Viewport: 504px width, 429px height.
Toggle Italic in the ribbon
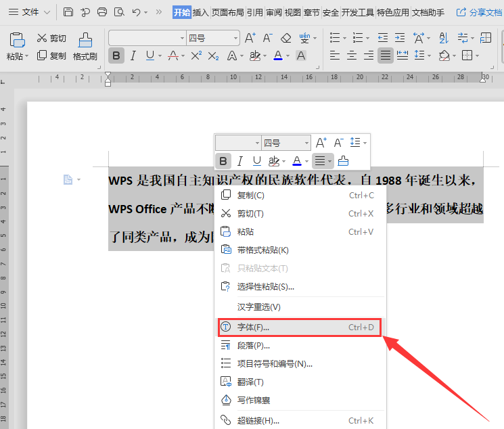133,55
